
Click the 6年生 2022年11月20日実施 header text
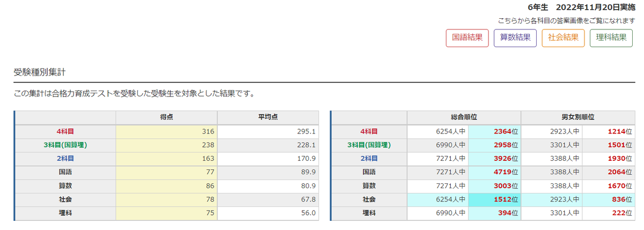581,7
